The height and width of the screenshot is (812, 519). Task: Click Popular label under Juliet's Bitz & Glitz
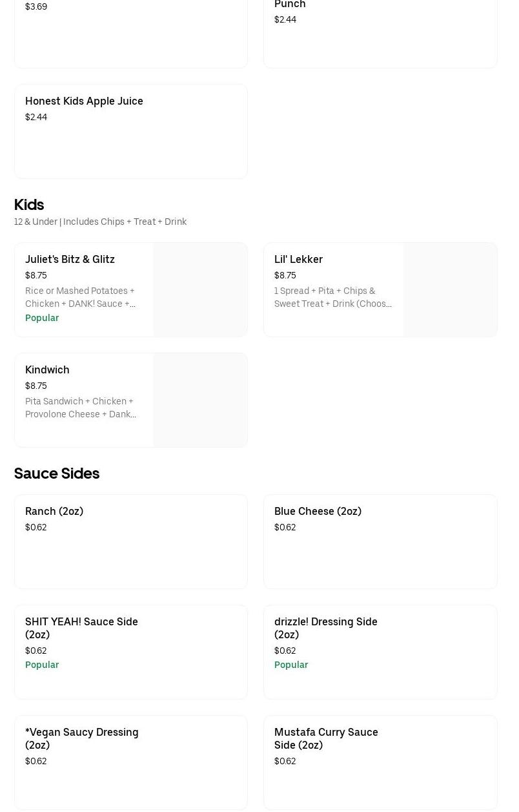pos(42,318)
